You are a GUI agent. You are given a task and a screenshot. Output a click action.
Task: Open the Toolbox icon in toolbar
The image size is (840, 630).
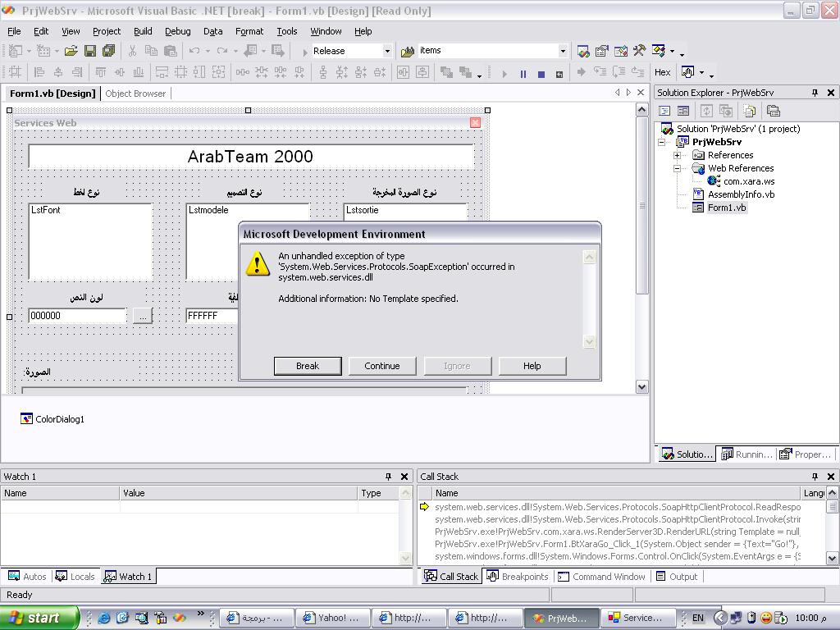click(x=639, y=51)
